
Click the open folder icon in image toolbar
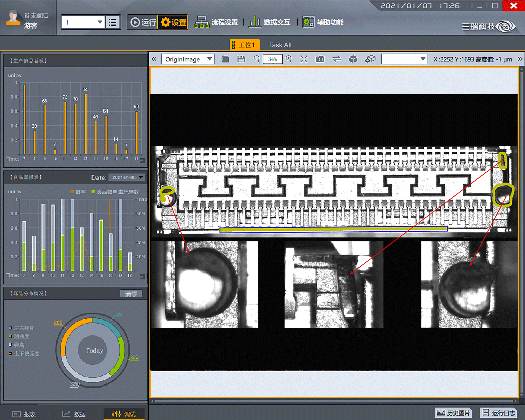tap(225, 59)
